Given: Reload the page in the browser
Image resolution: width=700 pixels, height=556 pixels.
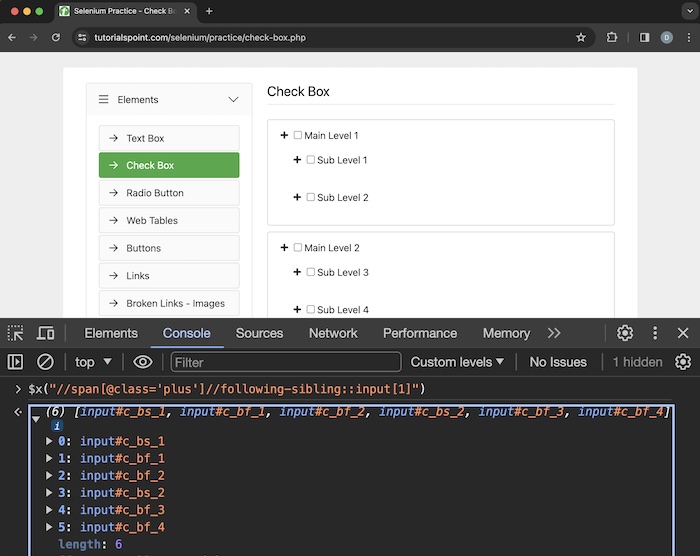Looking at the screenshot, I should click(x=56, y=37).
